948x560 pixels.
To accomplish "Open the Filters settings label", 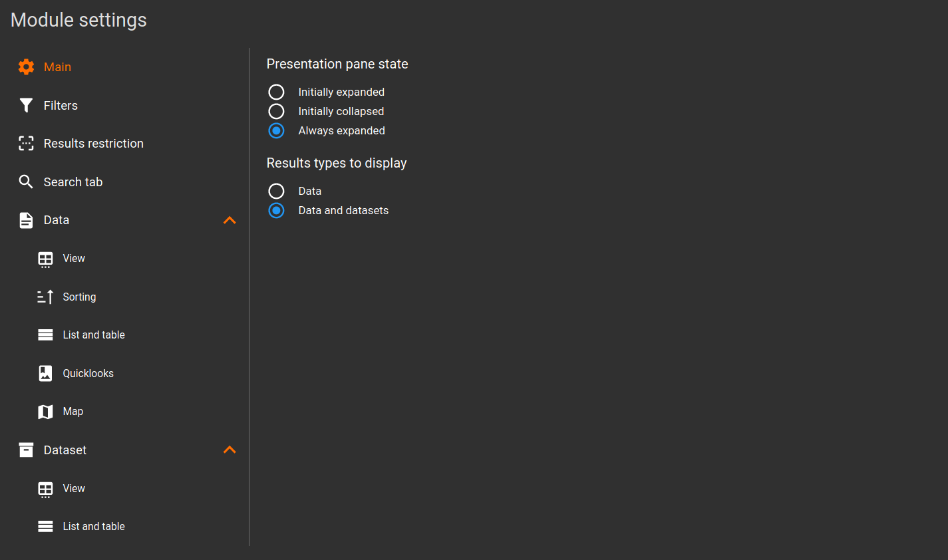I will tap(61, 105).
